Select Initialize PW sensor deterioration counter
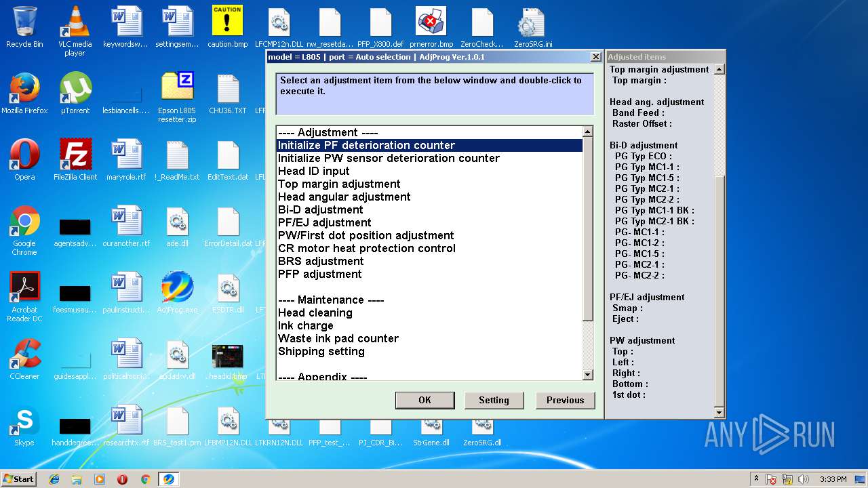This screenshot has width=868, height=488. point(429,158)
